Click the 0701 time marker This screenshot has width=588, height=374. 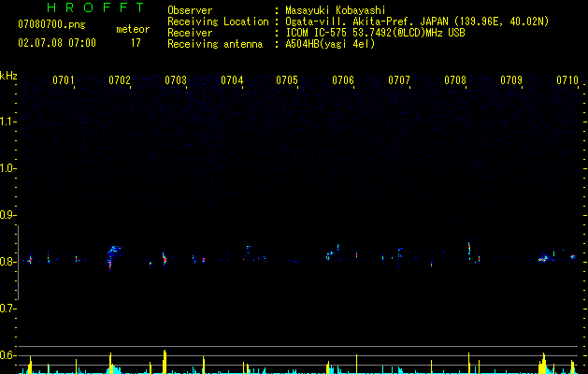64,80
